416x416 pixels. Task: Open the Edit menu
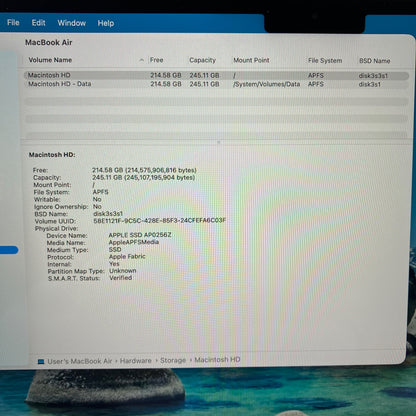coord(38,23)
